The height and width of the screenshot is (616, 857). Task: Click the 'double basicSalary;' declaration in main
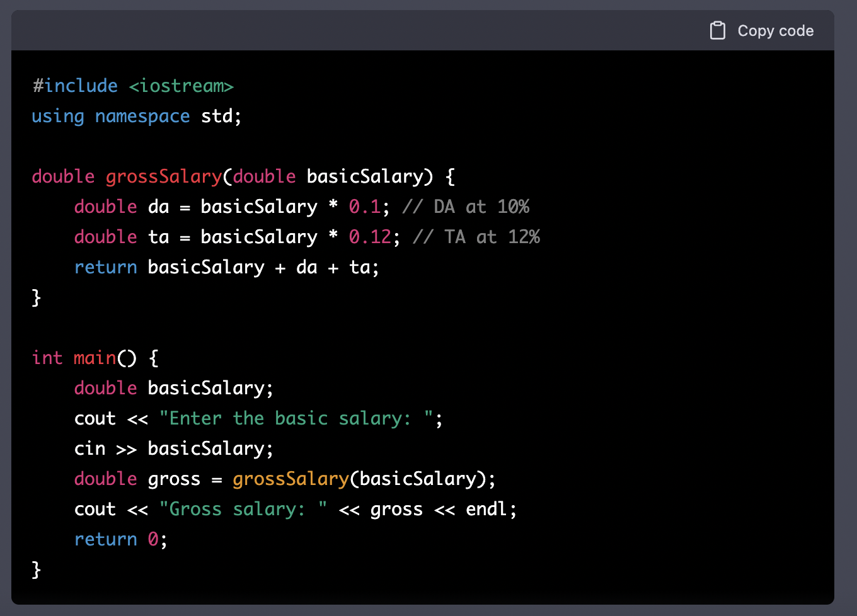[173, 388]
